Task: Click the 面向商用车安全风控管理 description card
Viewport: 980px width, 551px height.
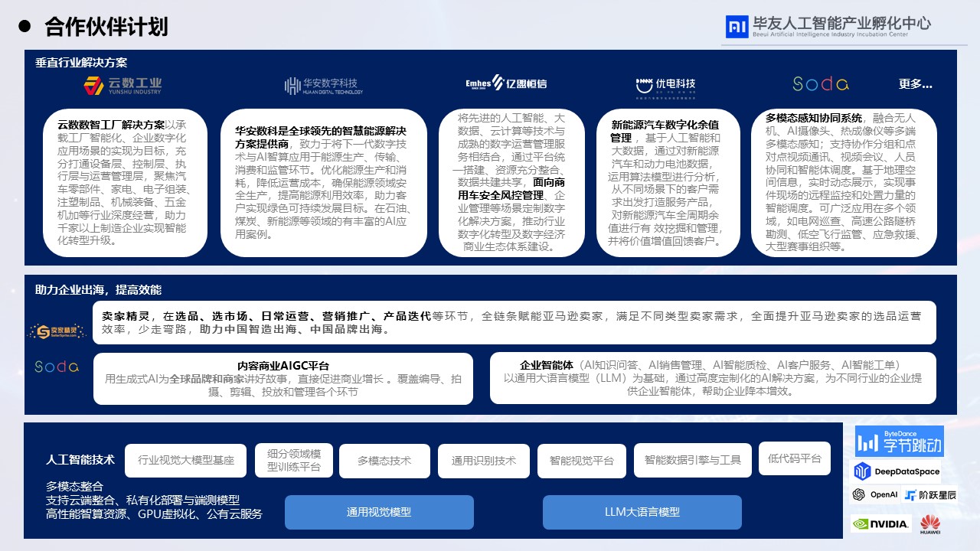Action: pyautogui.click(x=511, y=183)
